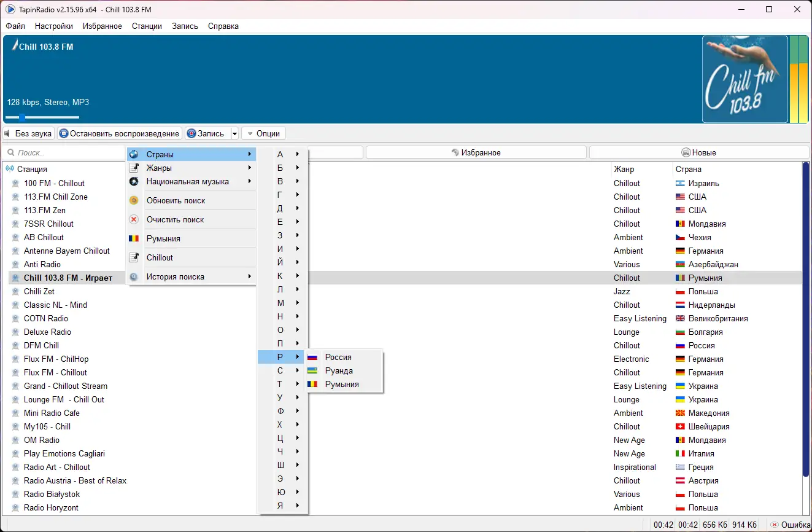The image size is (812, 532).
Task: Click the Search history icon (История поиска)
Action: point(134,276)
